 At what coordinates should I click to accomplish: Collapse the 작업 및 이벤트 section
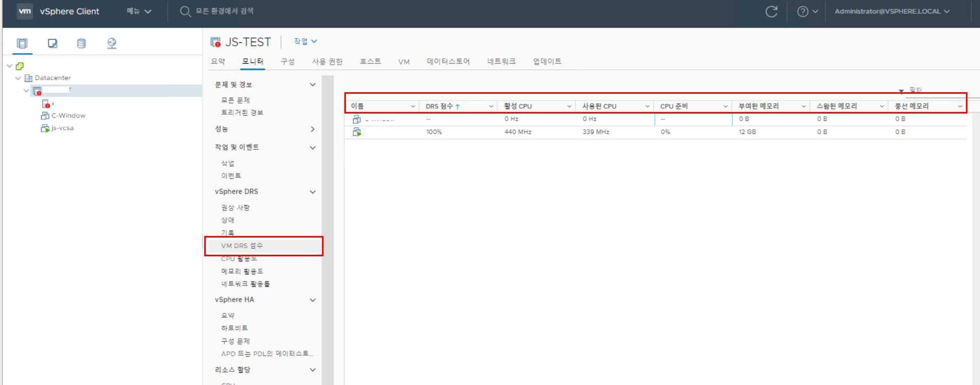(x=313, y=147)
